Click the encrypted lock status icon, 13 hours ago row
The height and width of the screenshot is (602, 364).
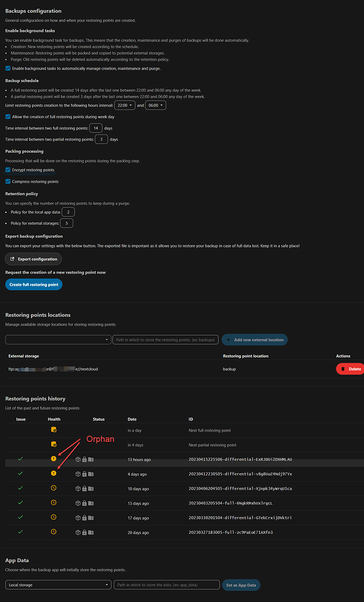point(84,459)
